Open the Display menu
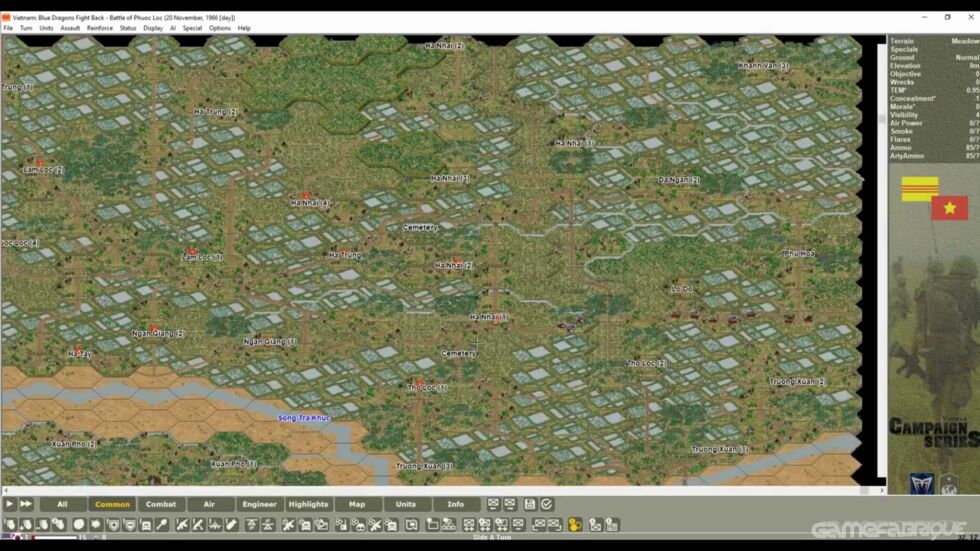980x551 pixels. (153, 28)
